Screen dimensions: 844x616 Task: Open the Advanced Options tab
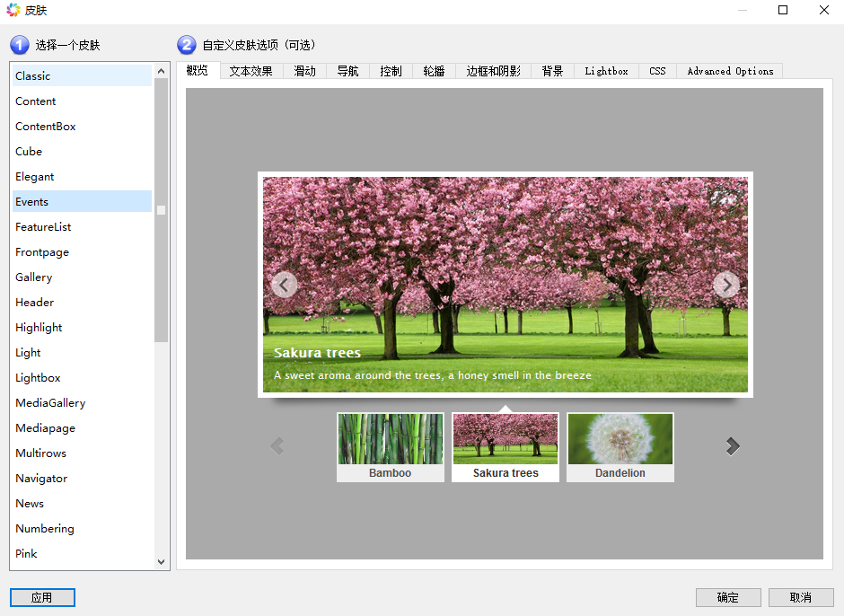click(730, 71)
